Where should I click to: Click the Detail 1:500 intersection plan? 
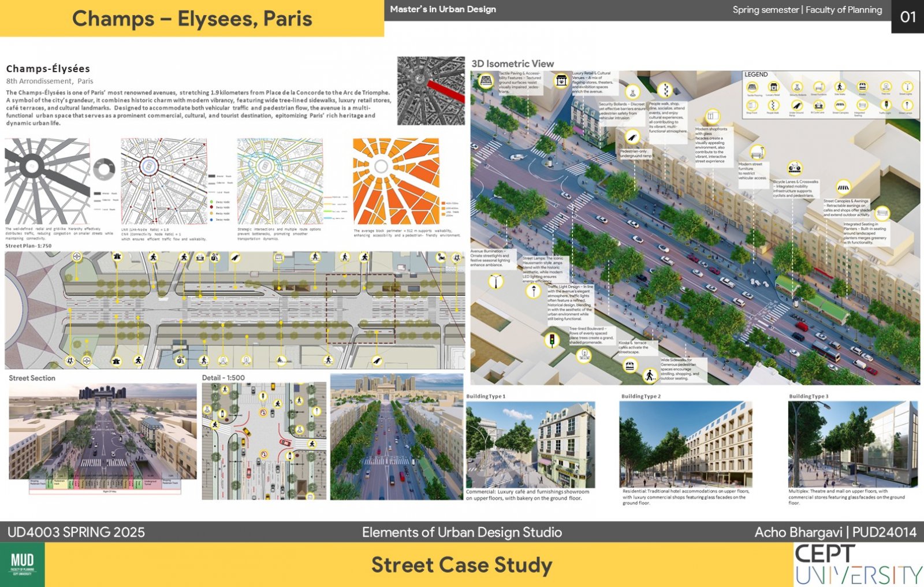click(264, 441)
